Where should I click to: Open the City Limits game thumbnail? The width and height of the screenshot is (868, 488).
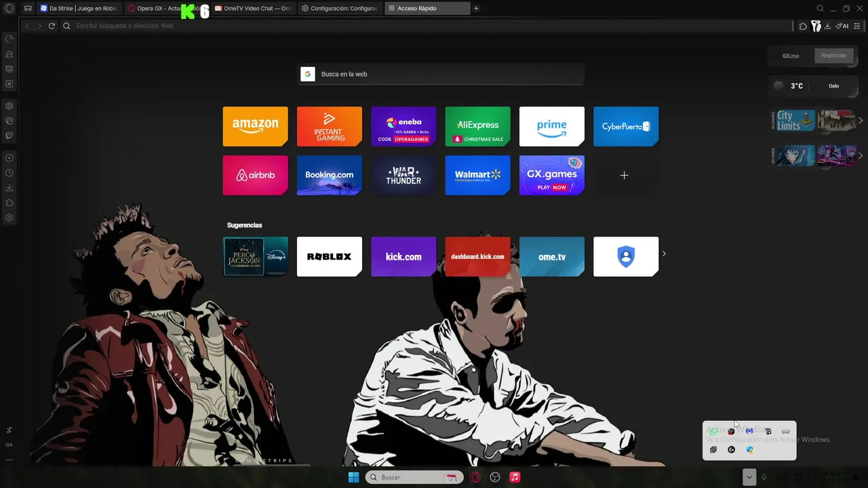click(795, 121)
